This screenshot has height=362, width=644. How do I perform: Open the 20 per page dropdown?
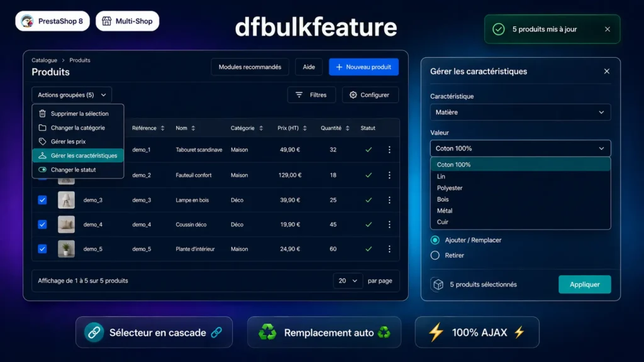[x=347, y=281]
